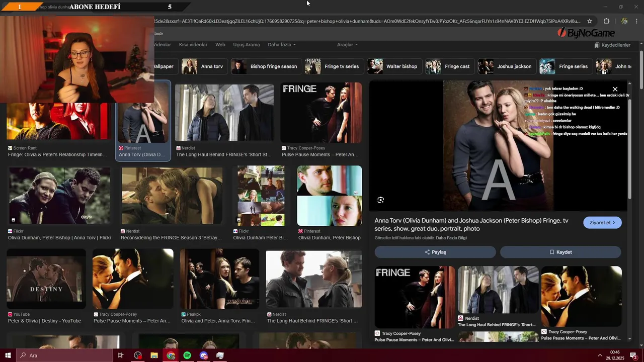Open the large Anna Torv preview image
The image size is (644, 362).
[x=498, y=146]
